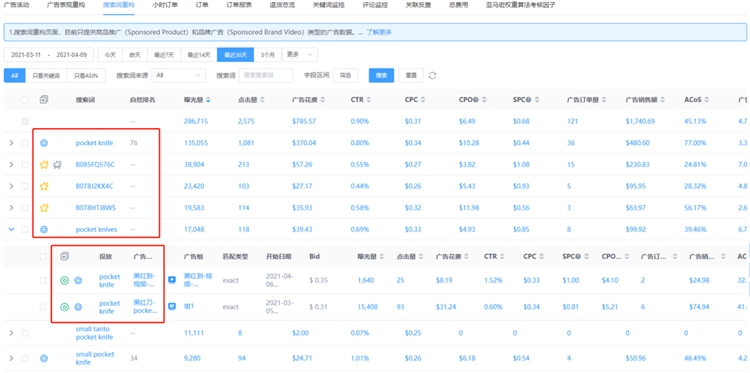750x373 pixels.
Task: Switch to the 总费用 tab
Action: [458, 5]
